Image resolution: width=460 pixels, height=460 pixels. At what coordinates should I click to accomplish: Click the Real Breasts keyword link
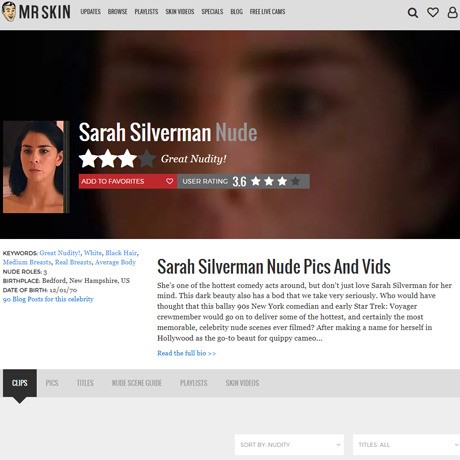(73, 262)
